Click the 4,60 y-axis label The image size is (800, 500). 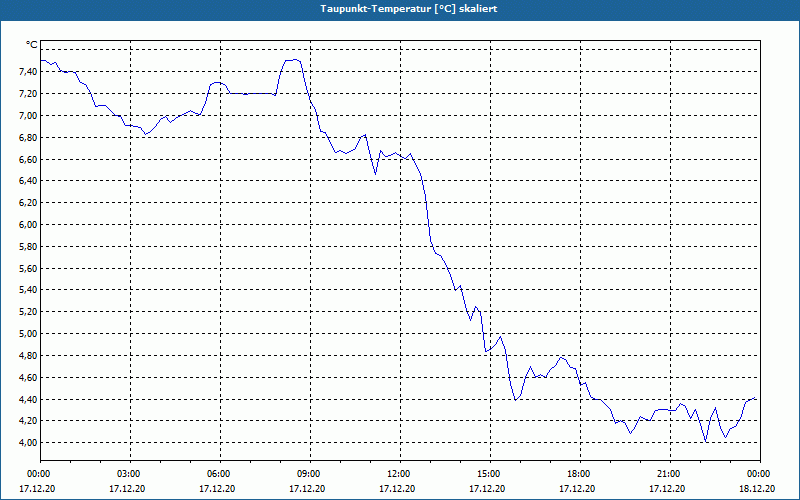(28, 378)
